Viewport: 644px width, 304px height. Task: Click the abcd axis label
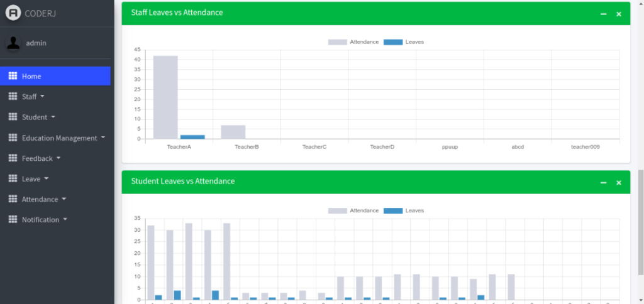pyautogui.click(x=518, y=147)
